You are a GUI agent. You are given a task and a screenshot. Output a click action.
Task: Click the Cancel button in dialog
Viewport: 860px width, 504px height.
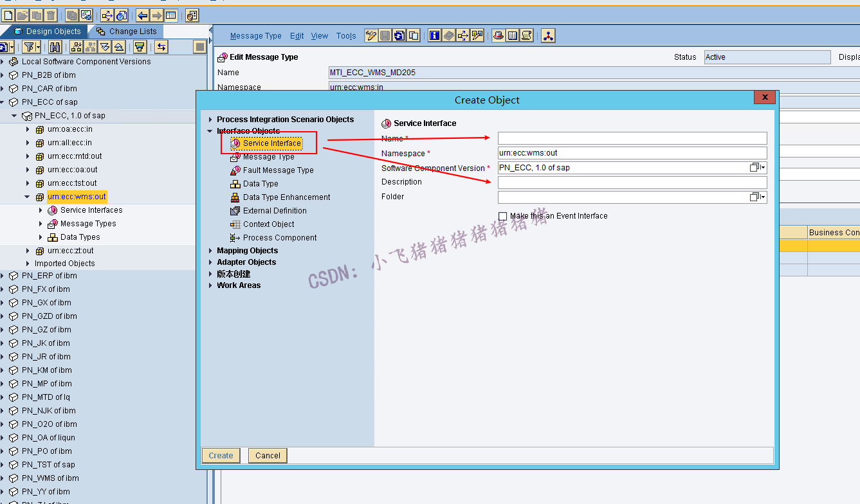(x=268, y=456)
